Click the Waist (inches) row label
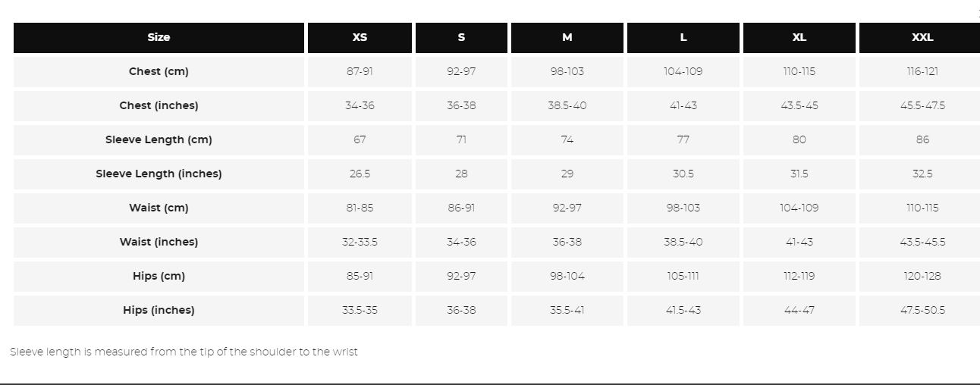The width and height of the screenshot is (980, 385). coord(159,242)
